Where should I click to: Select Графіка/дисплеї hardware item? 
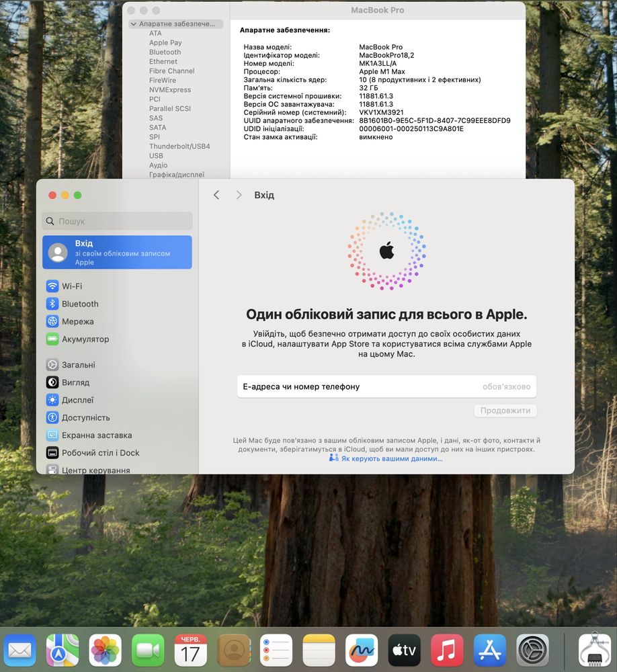pyautogui.click(x=176, y=175)
